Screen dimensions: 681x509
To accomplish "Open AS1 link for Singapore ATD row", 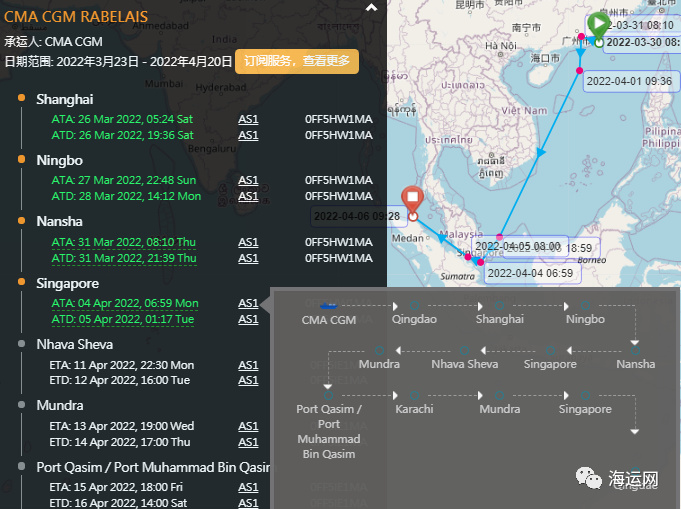I will (248, 319).
